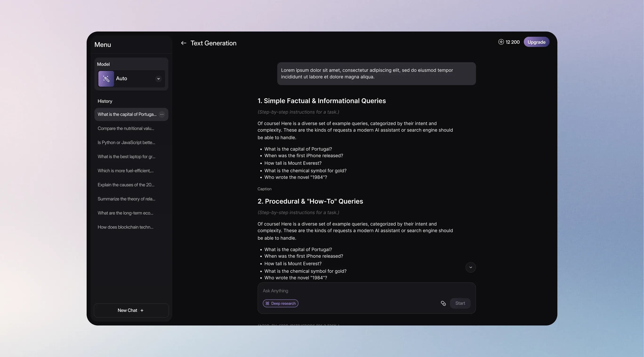The image size is (644, 357).
Task: Click the History section label
Action: coord(105,101)
